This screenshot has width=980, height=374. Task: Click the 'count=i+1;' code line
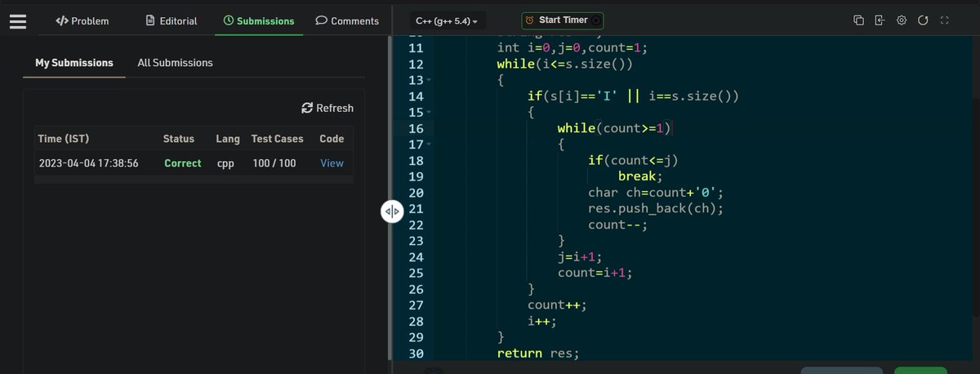click(595, 273)
